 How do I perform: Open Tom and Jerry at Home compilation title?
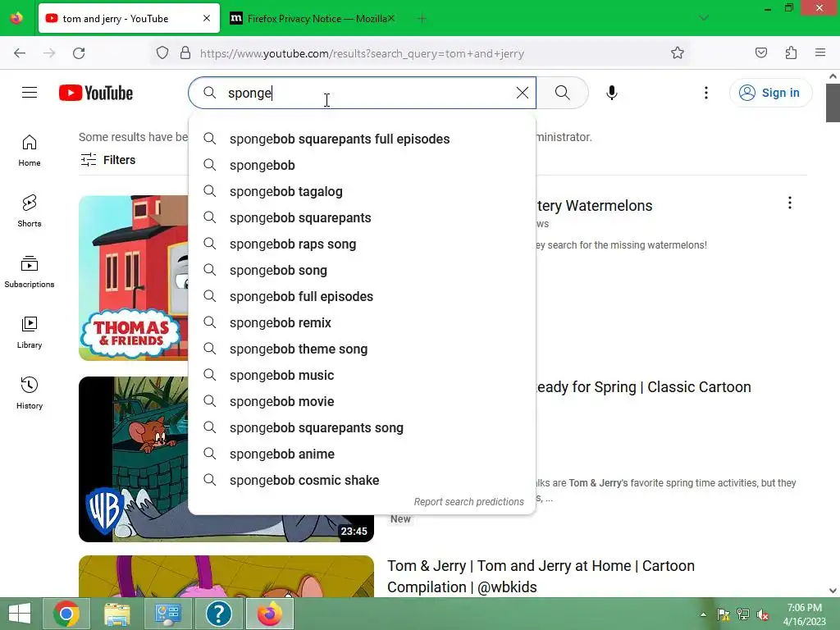(x=541, y=577)
